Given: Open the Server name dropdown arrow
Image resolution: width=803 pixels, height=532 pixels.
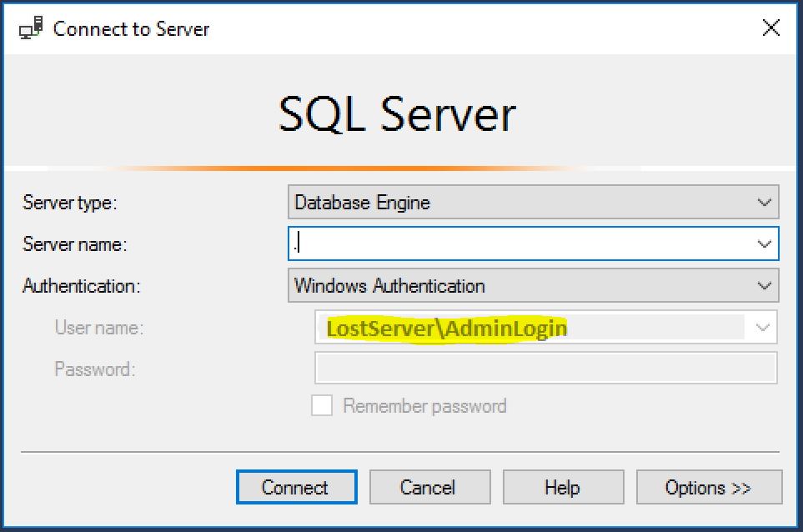Looking at the screenshot, I should pyautogui.click(x=764, y=244).
